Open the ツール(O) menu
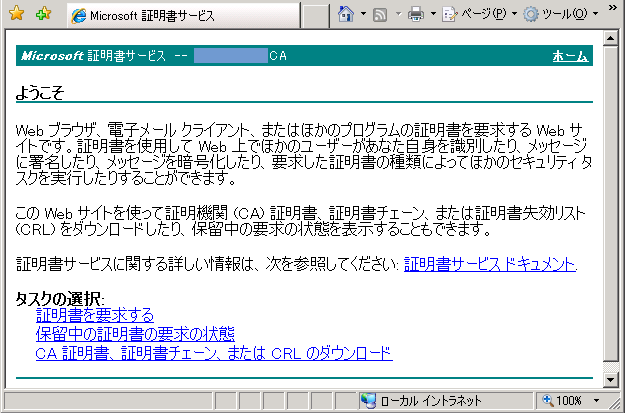This screenshot has width=625, height=413. coord(561,14)
